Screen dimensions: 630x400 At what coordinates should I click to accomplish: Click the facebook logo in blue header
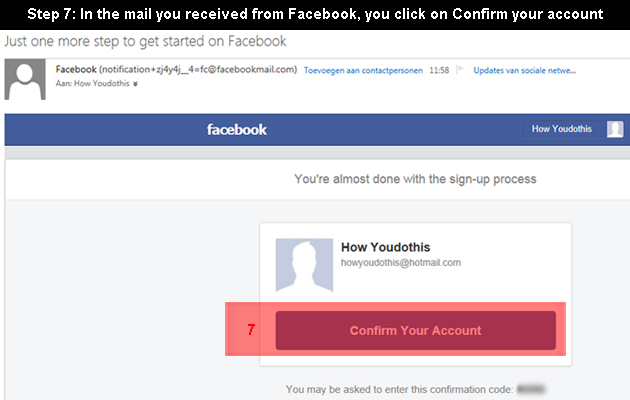tap(237, 130)
